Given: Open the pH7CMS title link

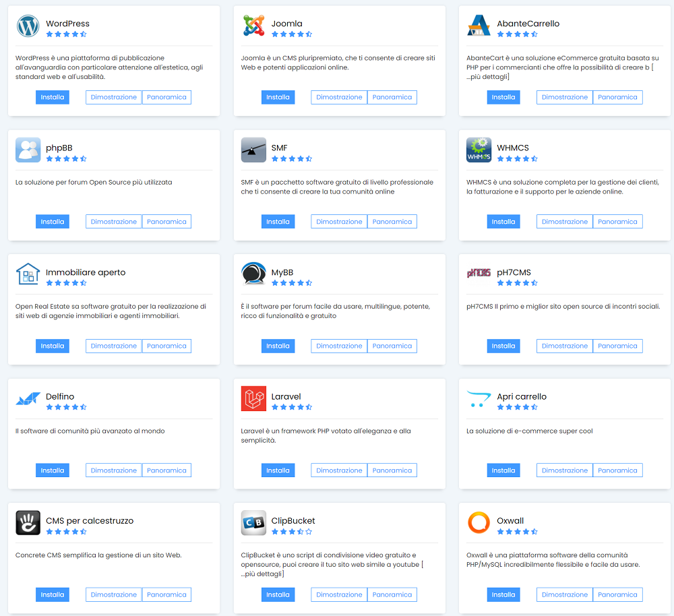Looking at the screenshot, I should tap(514, 272).
